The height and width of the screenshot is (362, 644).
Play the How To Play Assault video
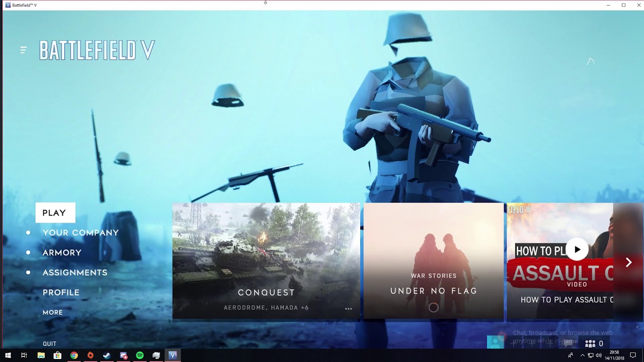click(577, 250)
